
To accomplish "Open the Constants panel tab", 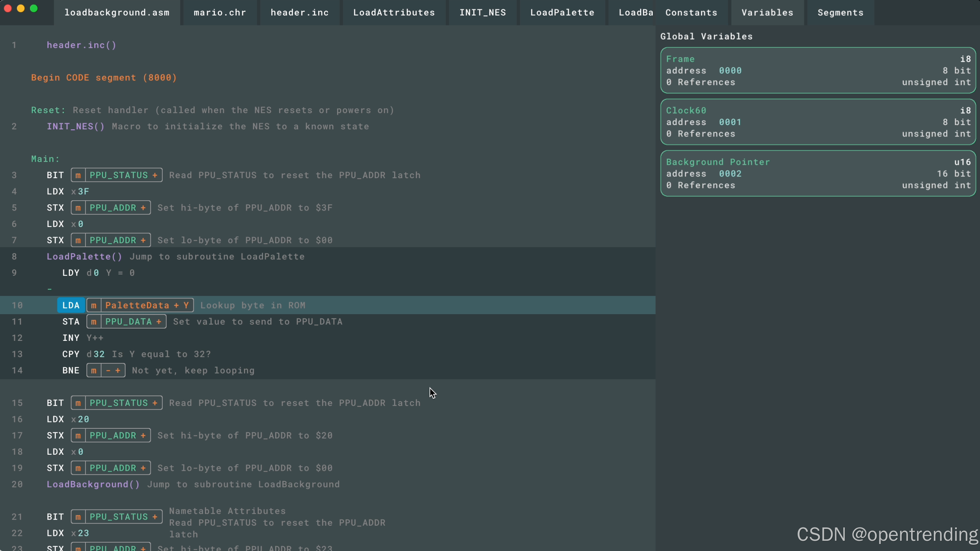I will pos(691,13).
